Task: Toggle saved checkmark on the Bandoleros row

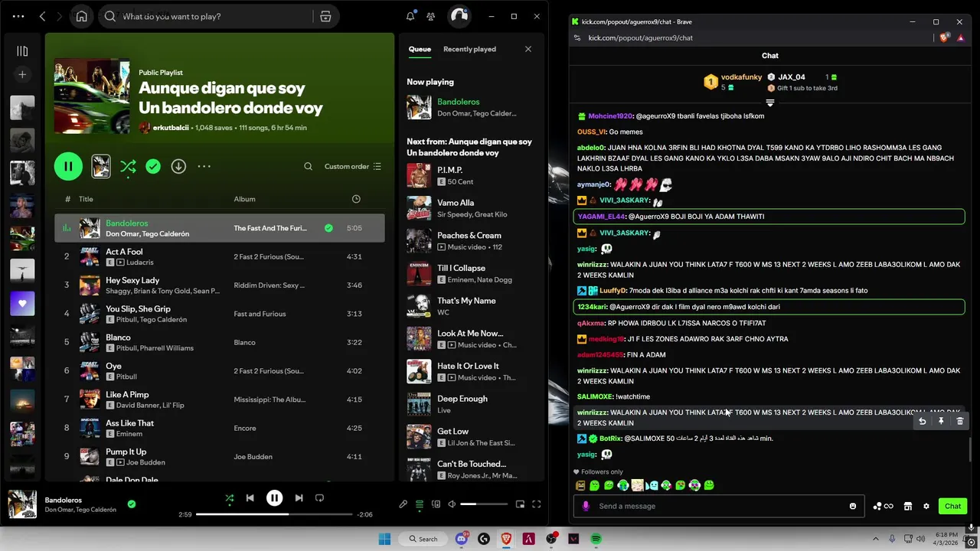Action: (x=328, y=228)
